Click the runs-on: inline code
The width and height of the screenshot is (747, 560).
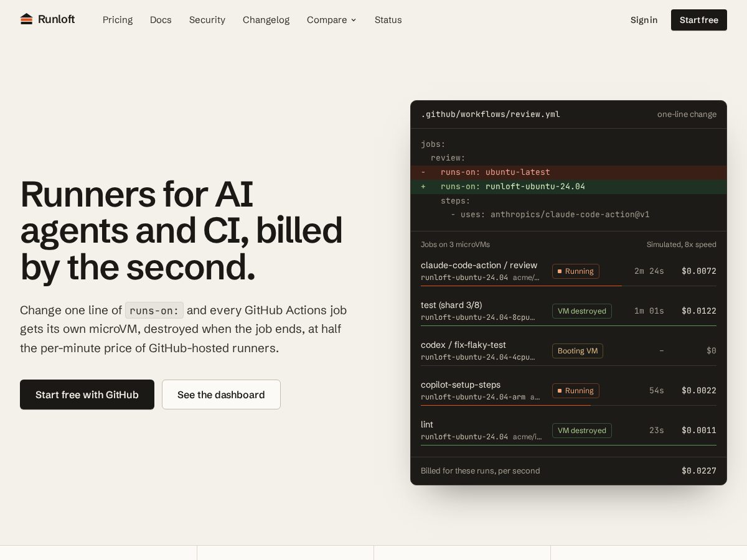(x=154, y=310)
